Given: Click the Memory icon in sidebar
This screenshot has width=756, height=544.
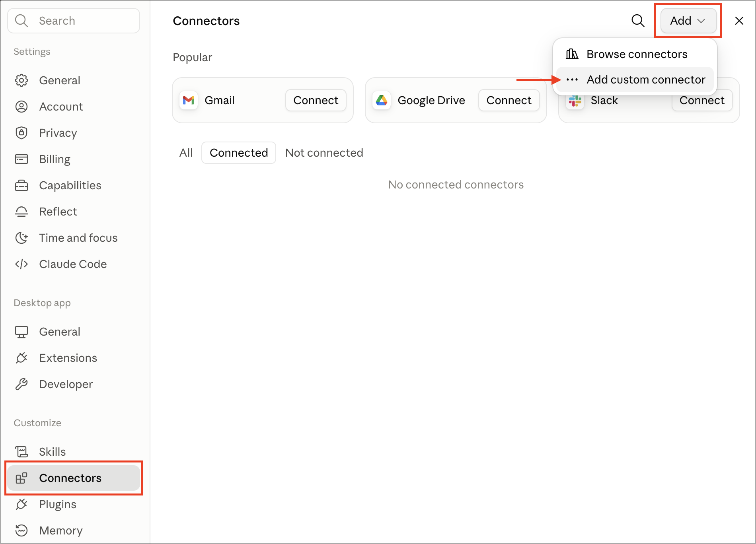Looking at the screenshot, I should (21, 530).
